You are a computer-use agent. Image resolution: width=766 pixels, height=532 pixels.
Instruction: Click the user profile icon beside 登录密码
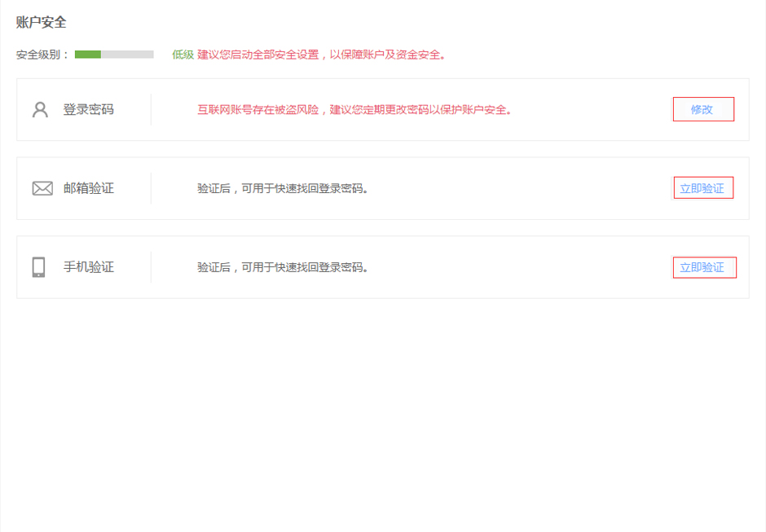(x=40, y=110)
